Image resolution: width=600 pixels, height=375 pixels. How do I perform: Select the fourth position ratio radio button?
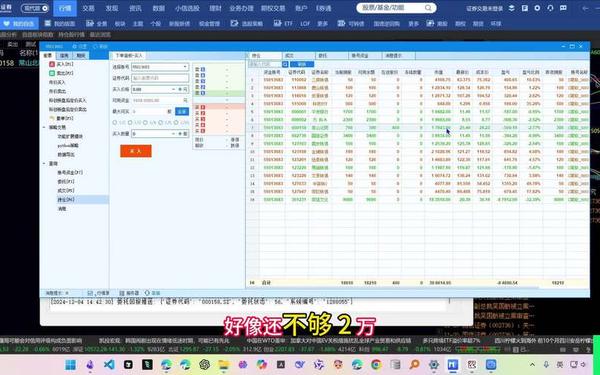click(x=161, y=122)
